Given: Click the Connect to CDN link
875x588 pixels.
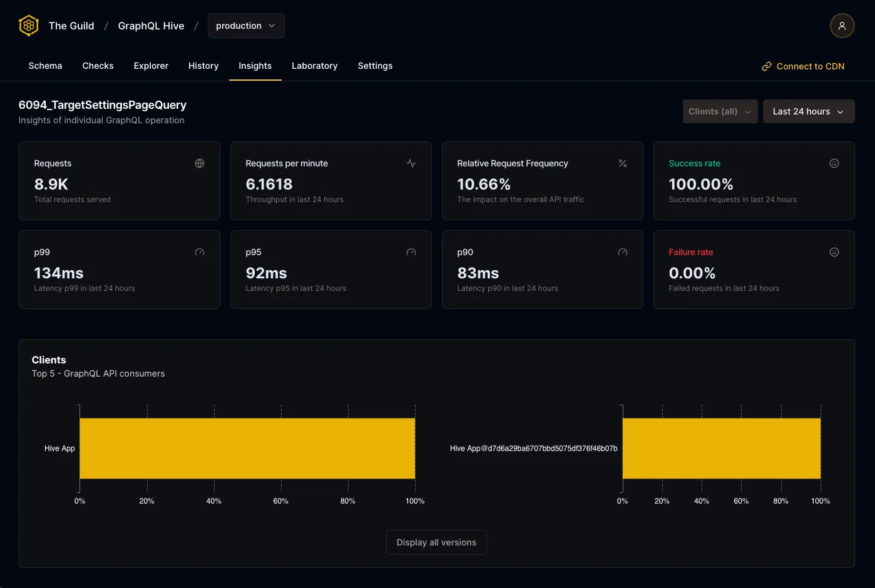Looking at the screenshot, I should (803, 66).
